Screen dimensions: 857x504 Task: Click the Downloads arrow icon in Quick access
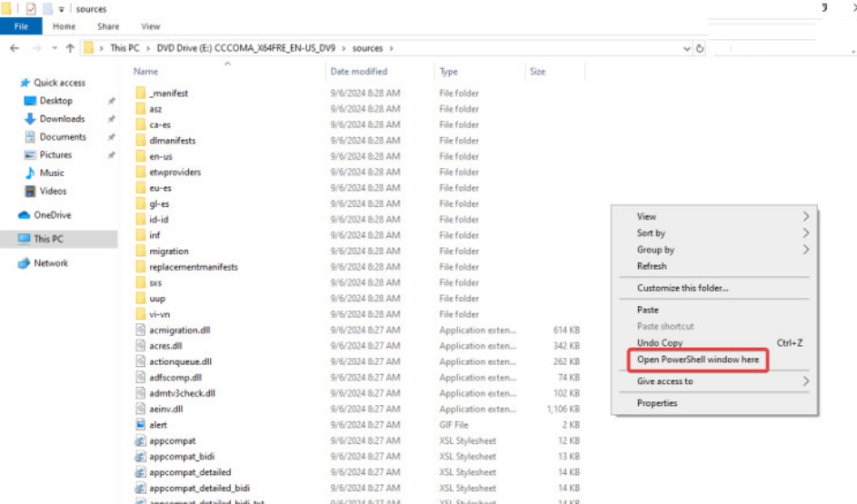click(x=30, y=119)
